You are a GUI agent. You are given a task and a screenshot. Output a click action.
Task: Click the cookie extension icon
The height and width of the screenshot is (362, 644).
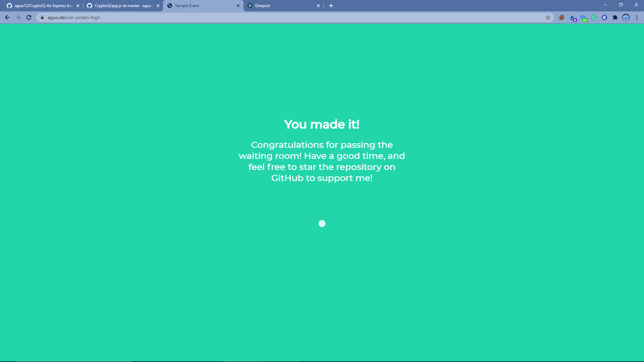point(561,17)
